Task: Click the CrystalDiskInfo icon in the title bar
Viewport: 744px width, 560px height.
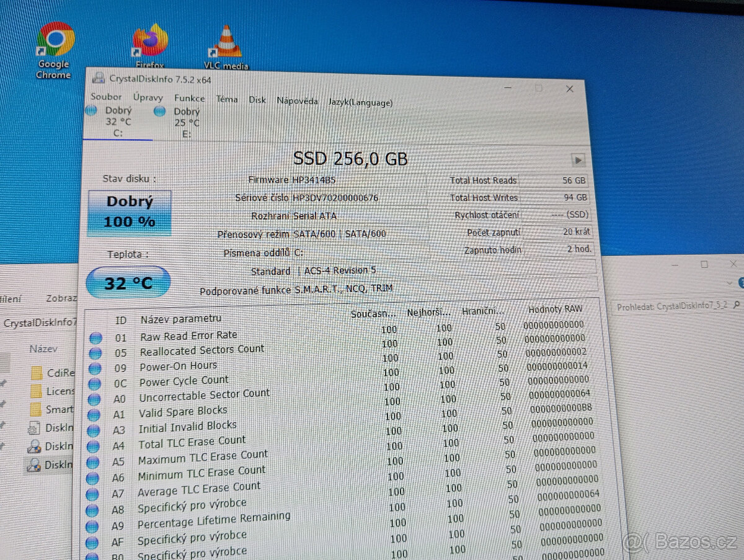Action: (97, 78)
